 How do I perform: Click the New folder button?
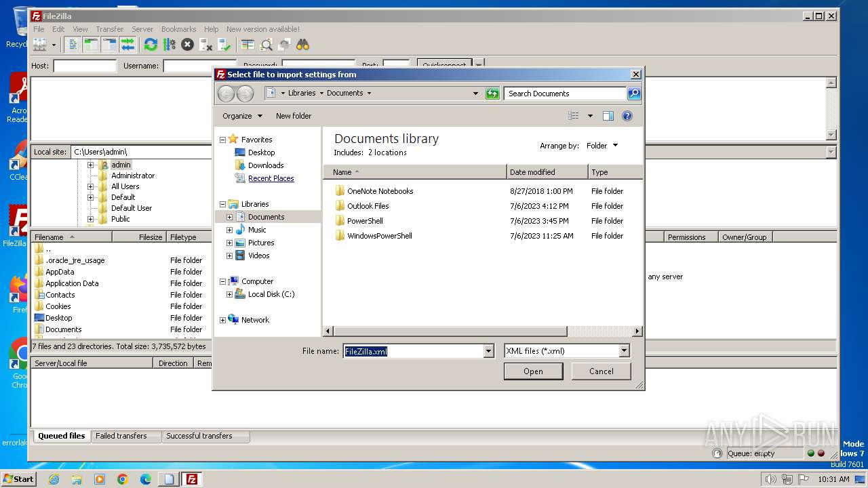tap(294, 116)
